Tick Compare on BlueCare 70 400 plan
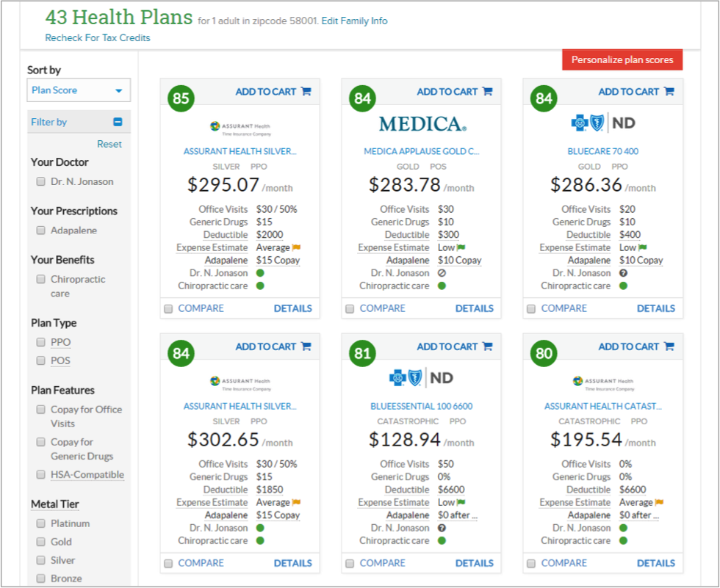Viewport: 720px width, 588px height. click(x=531, y=309)
